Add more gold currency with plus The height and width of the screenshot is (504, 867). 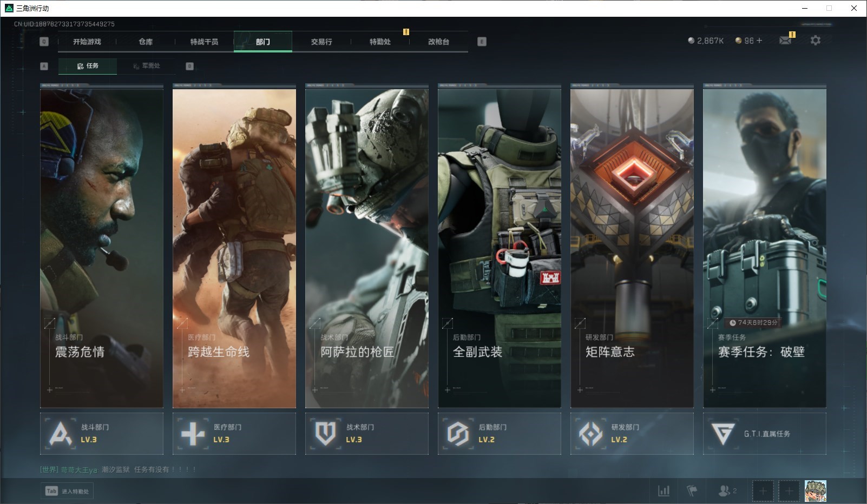(x=759, y=41)
